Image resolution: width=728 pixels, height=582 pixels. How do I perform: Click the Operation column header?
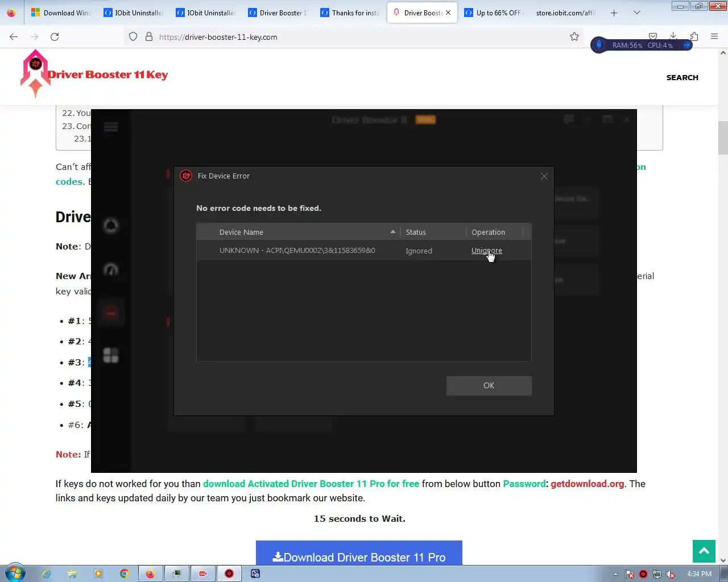coord(495,232)
